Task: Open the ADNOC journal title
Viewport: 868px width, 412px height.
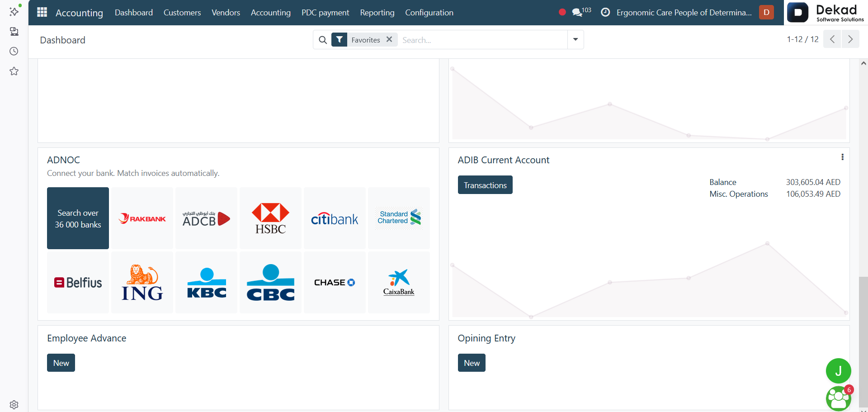Action: coord(64,160)
